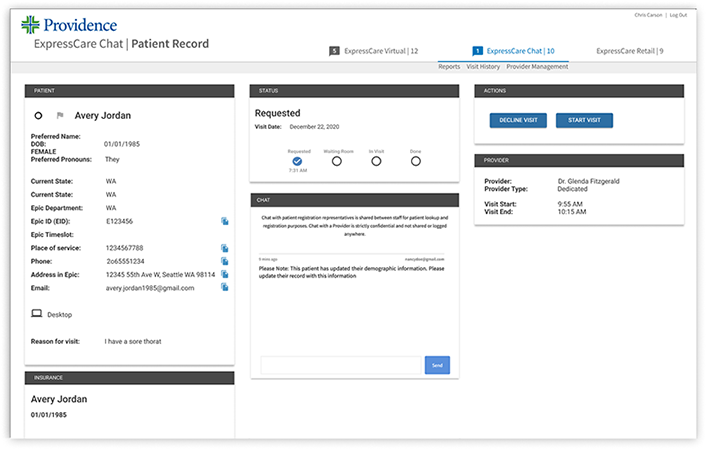Open the ExpressCare Retail | 9 tab
Screen dimensions: 707x450
(x=629, y=51)
